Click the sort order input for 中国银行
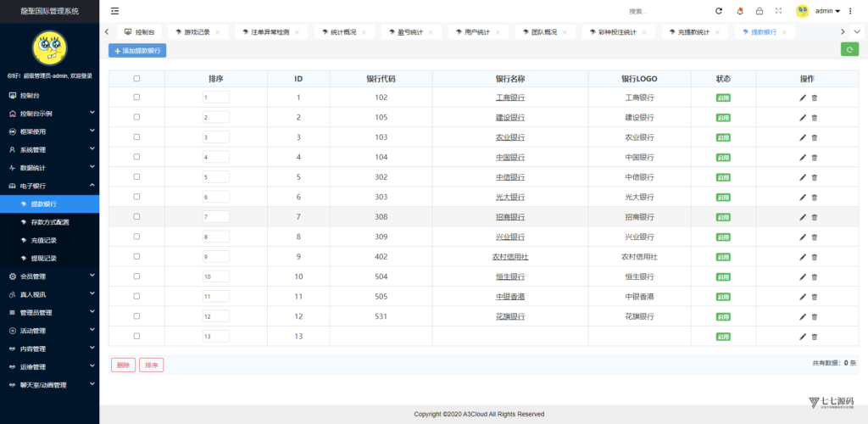Screen dimensions: 868x424 [215, 157]
